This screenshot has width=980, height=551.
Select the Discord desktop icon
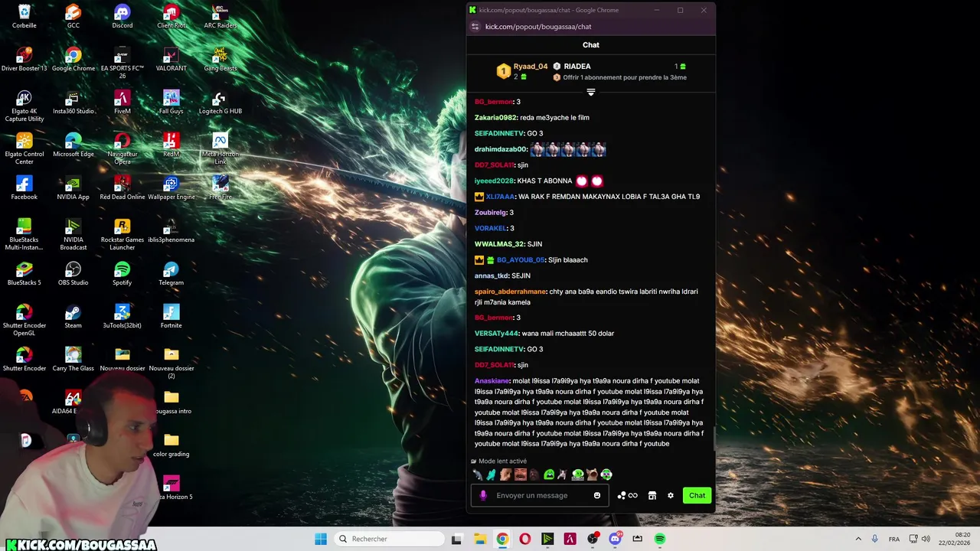point(122,16)
